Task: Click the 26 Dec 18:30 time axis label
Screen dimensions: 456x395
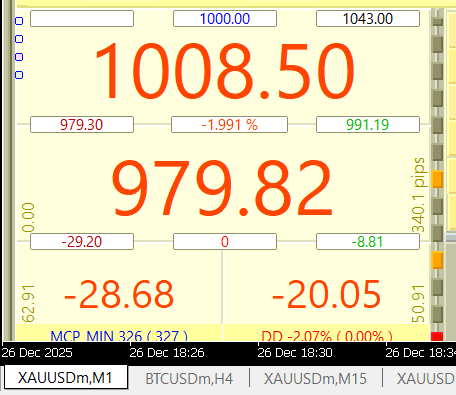Action: [x=295, y=353]
